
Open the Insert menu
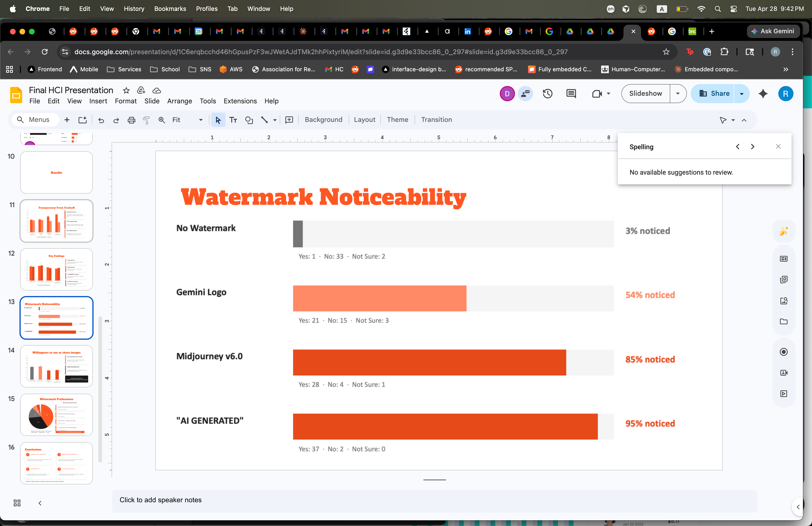[x=98, y=101]
